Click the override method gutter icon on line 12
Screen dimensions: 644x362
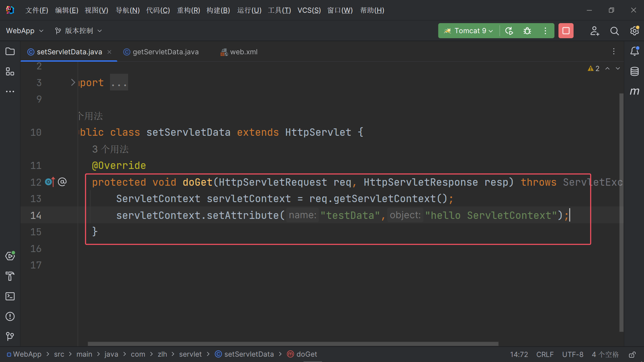coord(49,182)
